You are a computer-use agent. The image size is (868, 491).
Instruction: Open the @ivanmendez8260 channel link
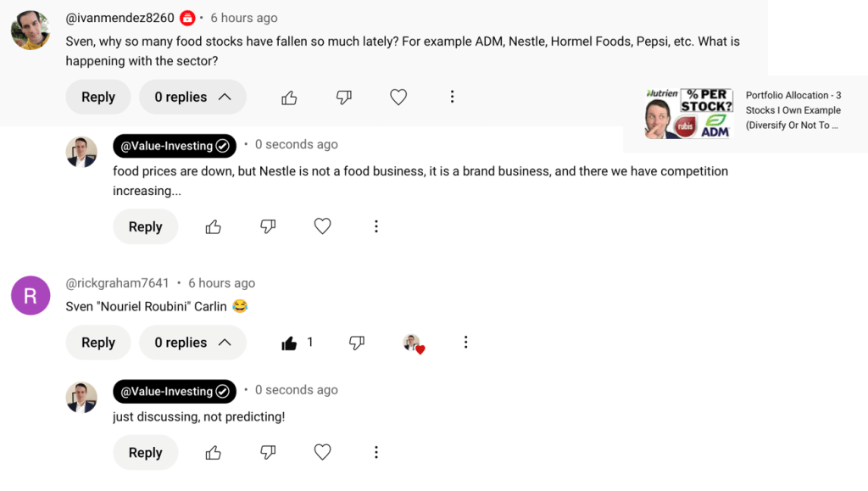tap(120, 18)
